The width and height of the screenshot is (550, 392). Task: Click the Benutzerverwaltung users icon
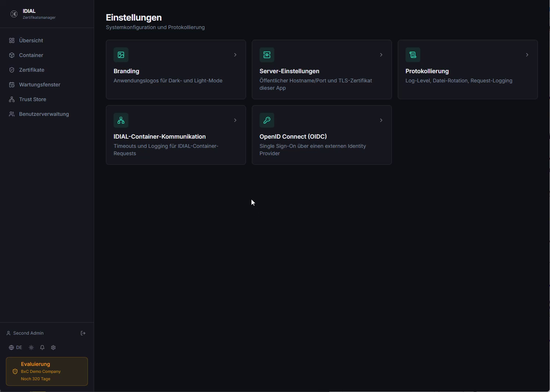coord(12,114)
